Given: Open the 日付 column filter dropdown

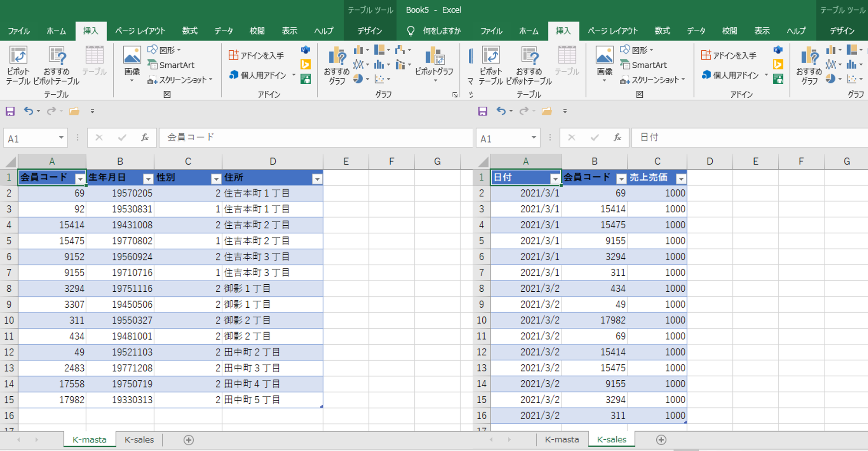Looking at the screenshot, I should click(x=555, y=179).
